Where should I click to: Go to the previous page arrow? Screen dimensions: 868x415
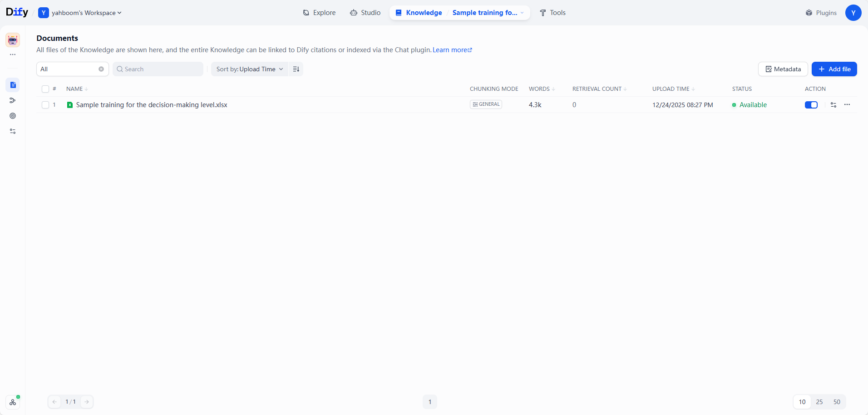pyautogui.click(x=54, y=402)
